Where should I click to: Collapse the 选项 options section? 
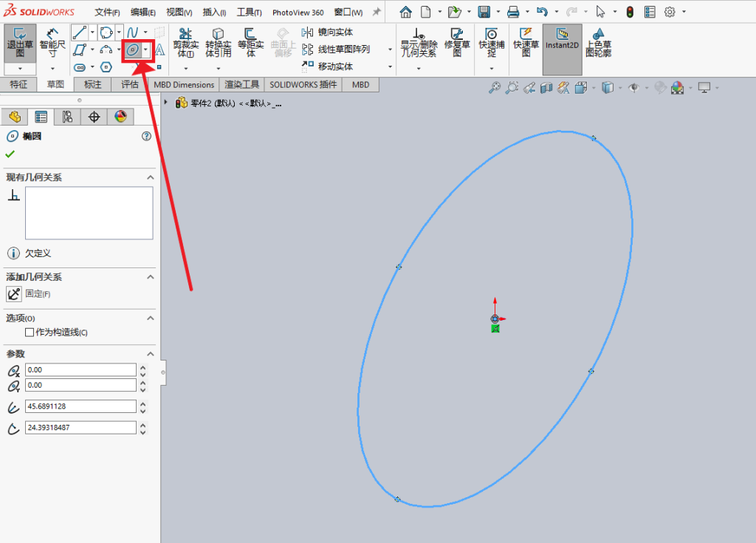(151, 318)
